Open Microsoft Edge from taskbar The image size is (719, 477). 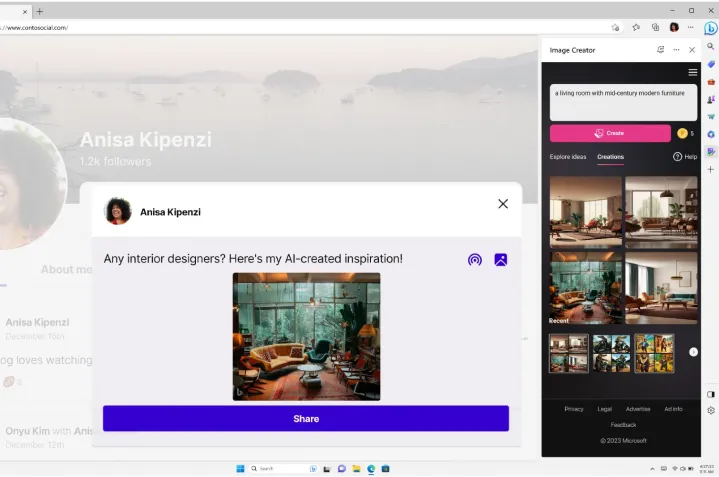point(371,469)
